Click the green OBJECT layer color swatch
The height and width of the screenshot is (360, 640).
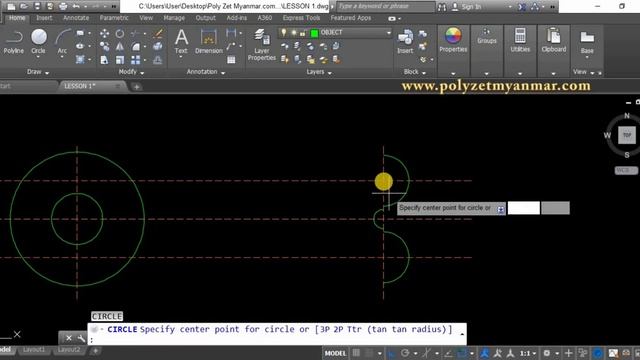(314, 33)
